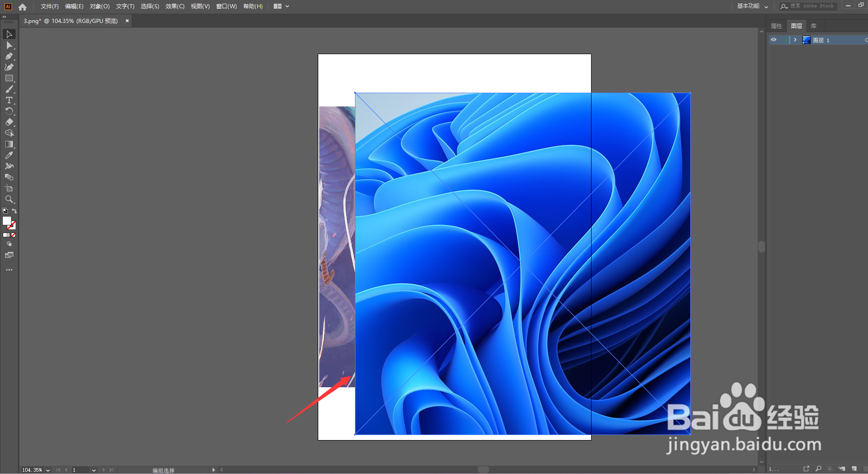Open the Edit Toolbar ellipsis
Screen dimensions: 868x474
coord(9,270)
